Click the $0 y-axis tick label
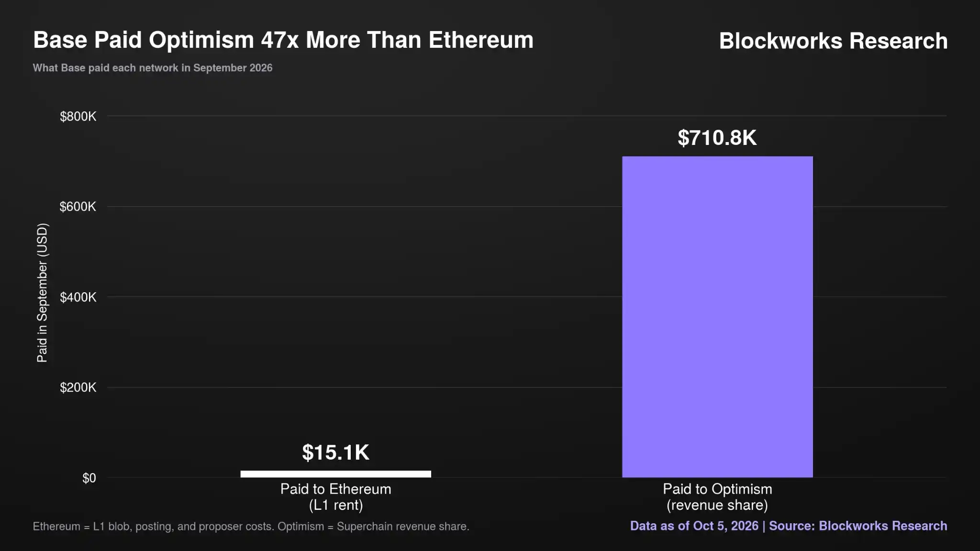Viewport: 980px width, 551px height. click(89, 478)
